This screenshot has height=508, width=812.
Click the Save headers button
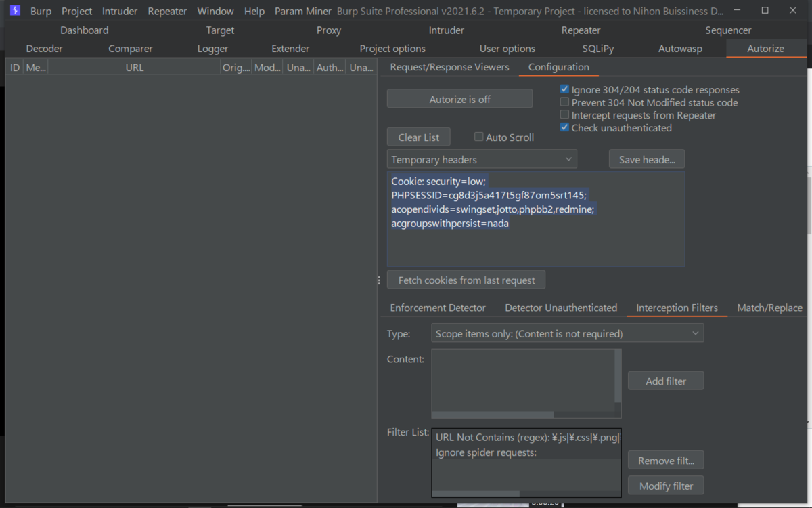(x=646, y=159)
